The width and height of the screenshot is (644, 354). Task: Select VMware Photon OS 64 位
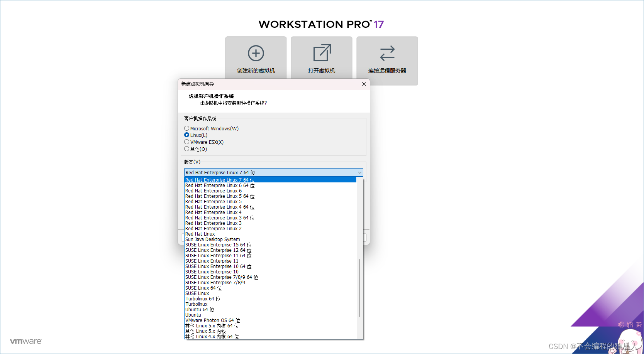[x=270, y=320]
